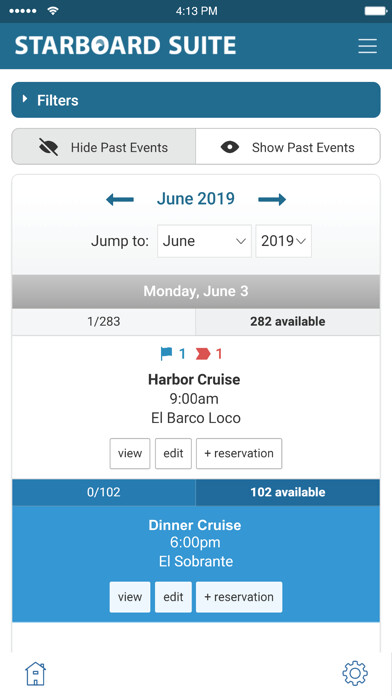
Task: Open the 2019 year dropdown
Action: coord(283,241)
